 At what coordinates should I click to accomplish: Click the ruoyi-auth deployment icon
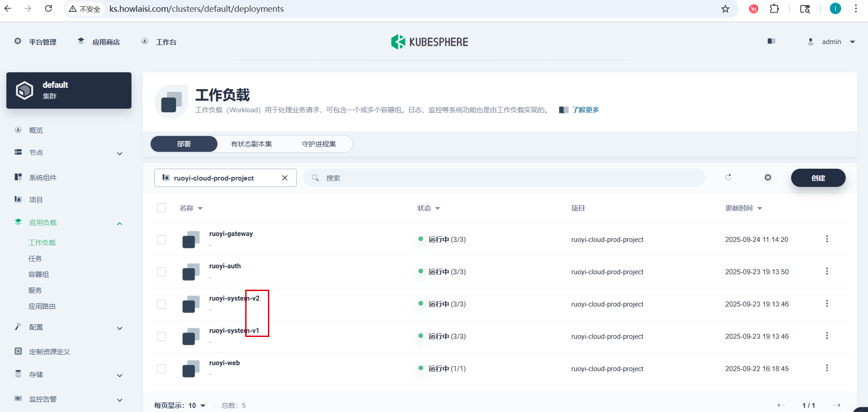coord(191,272)
